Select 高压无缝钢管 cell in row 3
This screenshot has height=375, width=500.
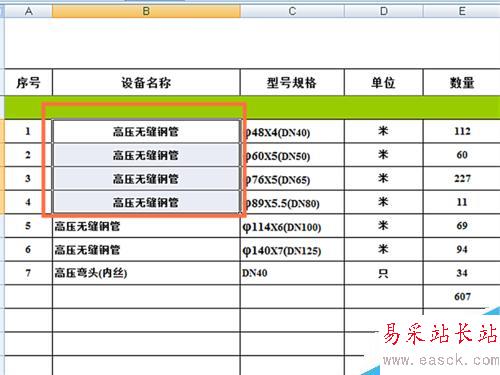point(146,179)
